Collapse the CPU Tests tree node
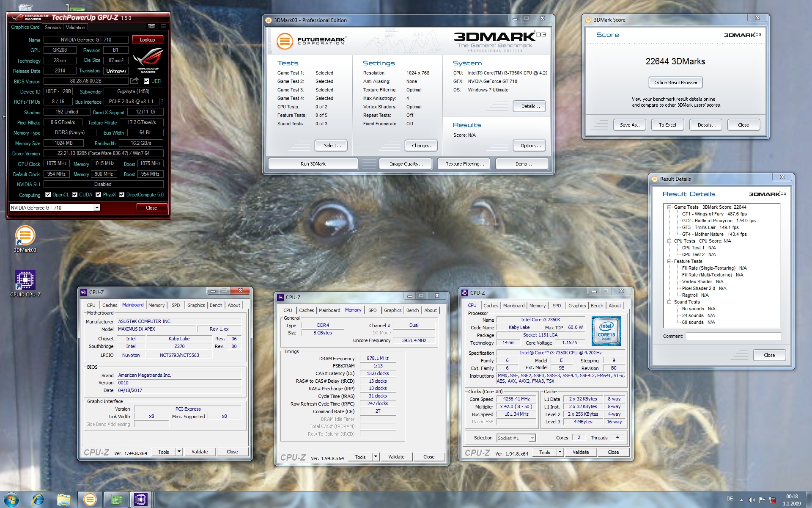The image size is (812, 508). [x=669, y=241]
